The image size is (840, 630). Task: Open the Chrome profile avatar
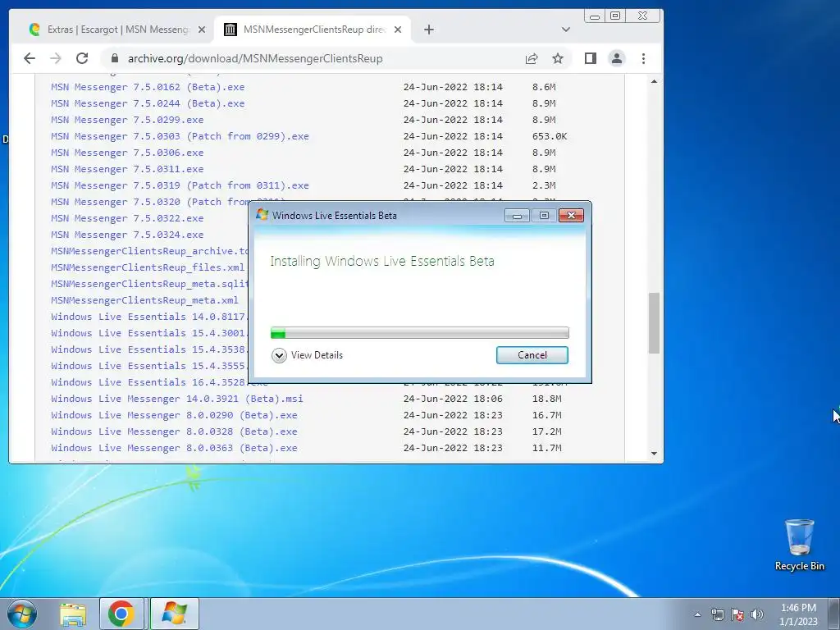pyautogui.click(x=617, y=58)
